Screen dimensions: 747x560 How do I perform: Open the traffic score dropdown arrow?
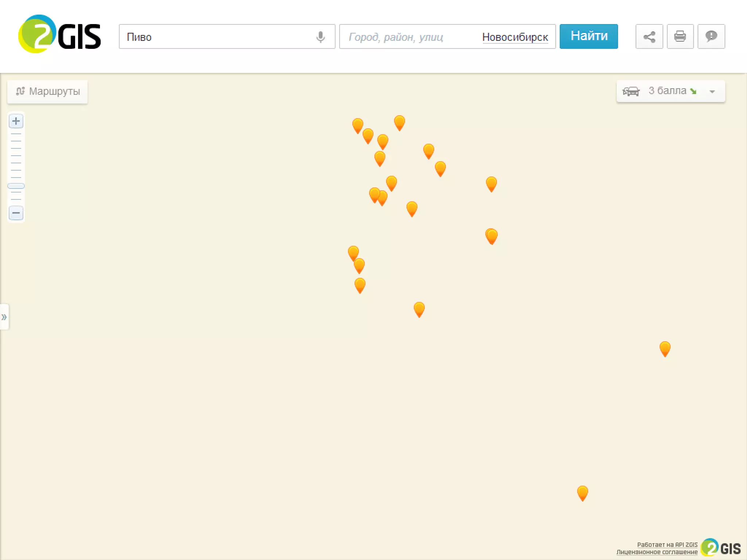coord(712,92)
